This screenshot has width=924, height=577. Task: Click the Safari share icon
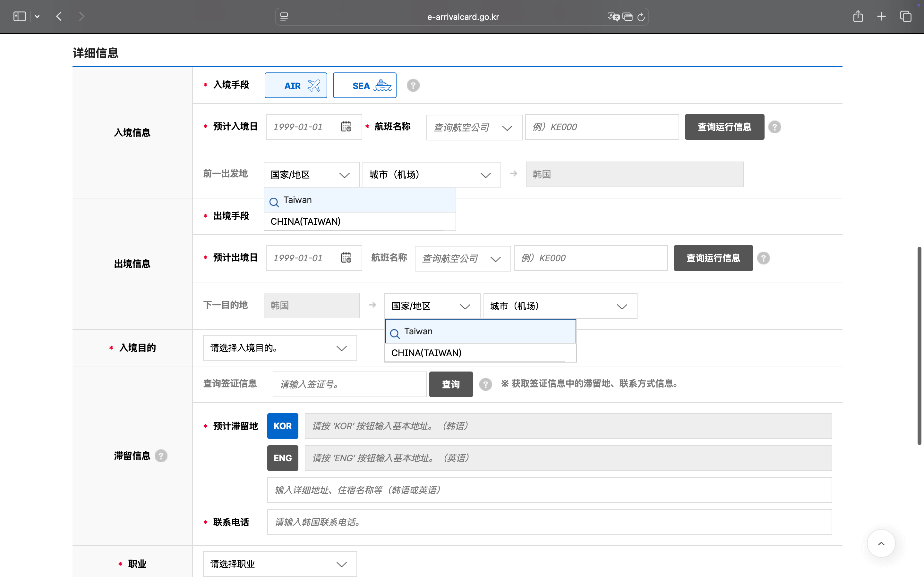pos(858,16)
